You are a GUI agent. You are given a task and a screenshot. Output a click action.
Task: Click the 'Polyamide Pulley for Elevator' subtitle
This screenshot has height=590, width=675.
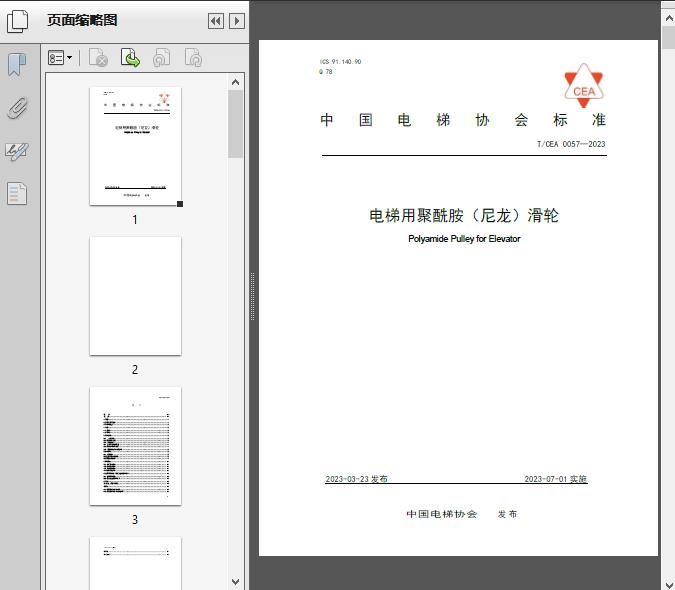pos(464,239)
